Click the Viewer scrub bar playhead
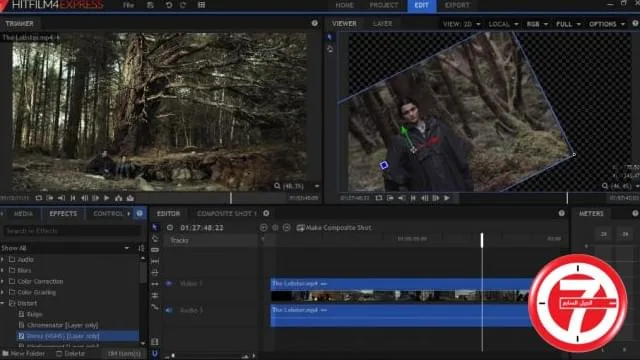Screen dimensions: 640x360 pyautogui.click(x=567, y=198)
